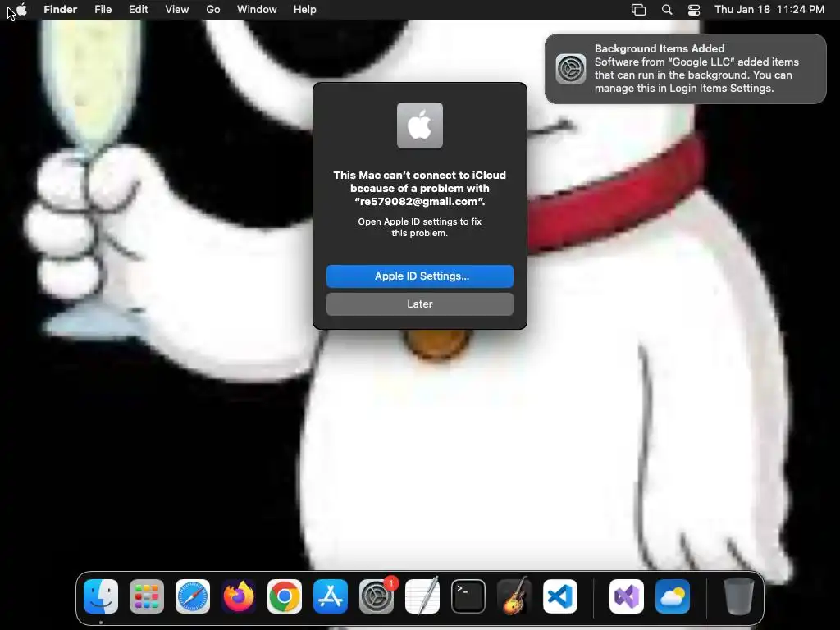Open TextEdit from the Dock
Image resolution: width=840 pixels, height=630 pixels.
click(x=422, y=596)
